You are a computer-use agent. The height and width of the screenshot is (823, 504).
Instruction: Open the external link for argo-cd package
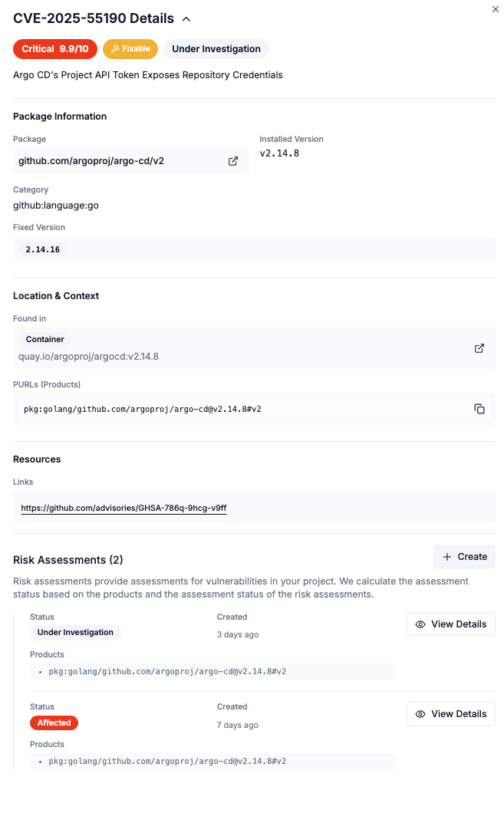233,161
